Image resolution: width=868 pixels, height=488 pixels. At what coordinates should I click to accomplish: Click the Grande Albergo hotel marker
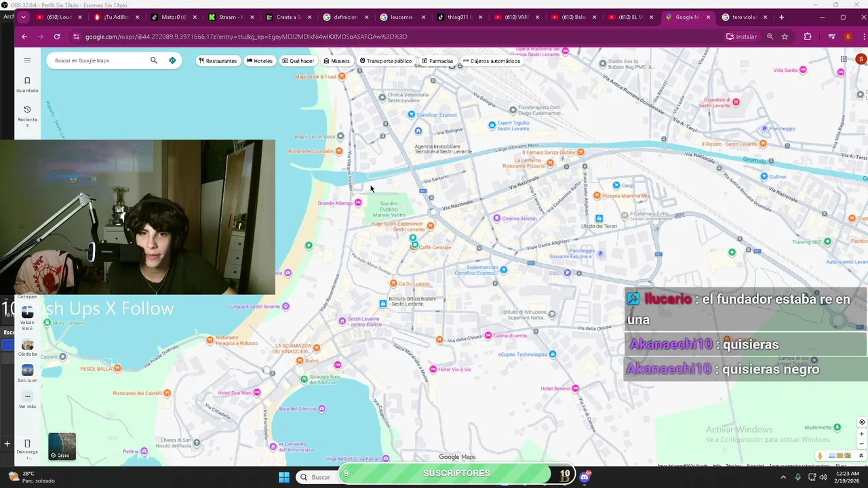click(358, 203)
